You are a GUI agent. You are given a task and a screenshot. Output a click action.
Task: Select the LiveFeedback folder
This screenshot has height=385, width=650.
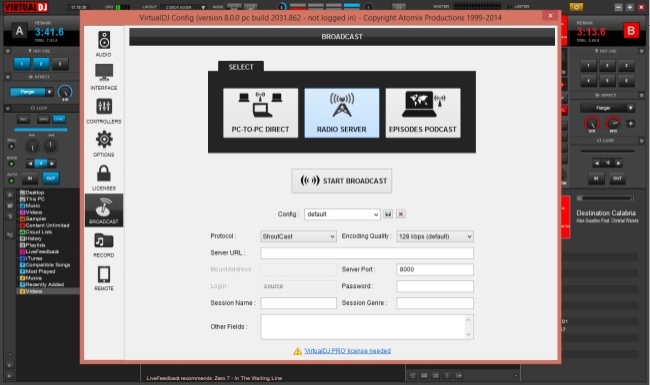39,252
